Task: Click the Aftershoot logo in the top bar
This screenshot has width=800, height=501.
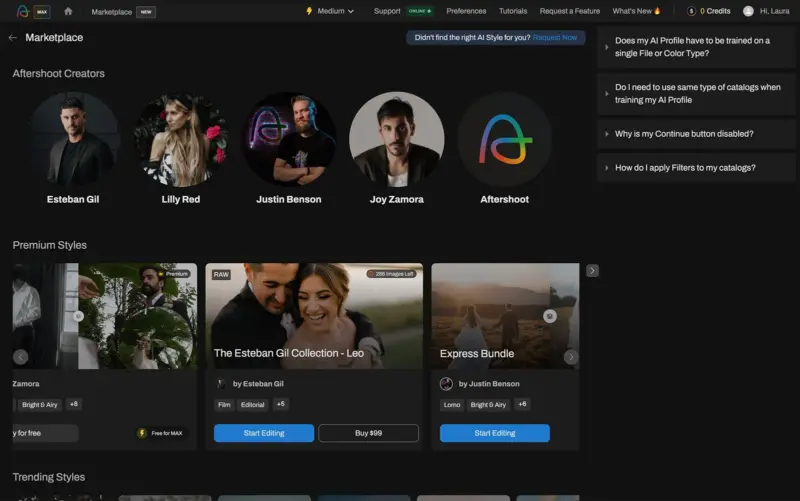Action: pos(23,11)
